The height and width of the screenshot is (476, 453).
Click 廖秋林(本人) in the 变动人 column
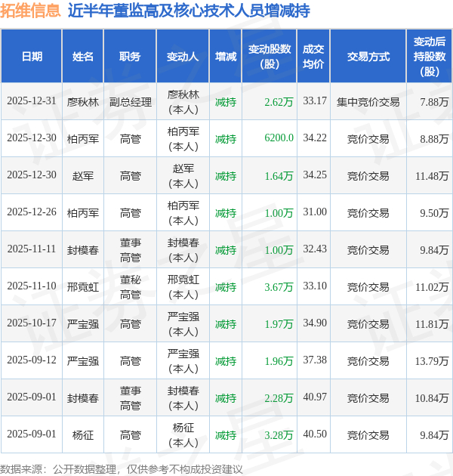[x=183, y=102]
